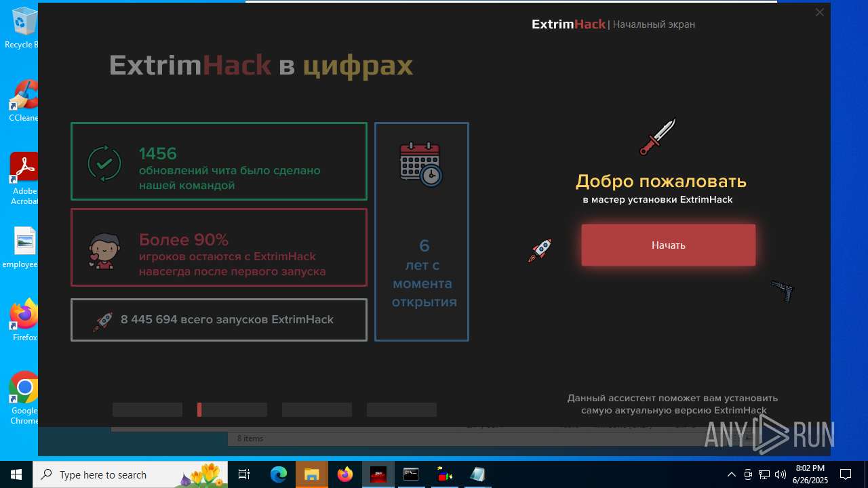Click the ExtrimHack red app taskbar icon
This screenshot has width=868, height=488.
(378, 474)
